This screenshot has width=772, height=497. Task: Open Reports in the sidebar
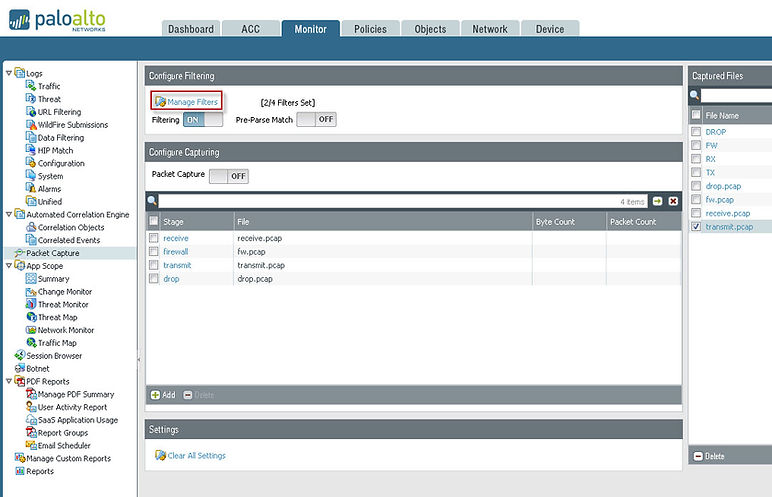40,471
